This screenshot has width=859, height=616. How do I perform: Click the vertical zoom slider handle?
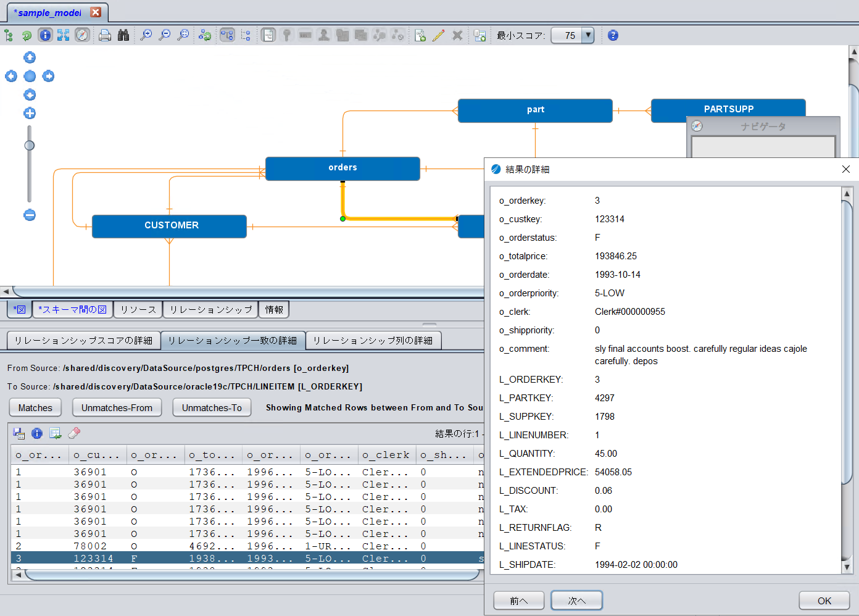coord(30,146)
